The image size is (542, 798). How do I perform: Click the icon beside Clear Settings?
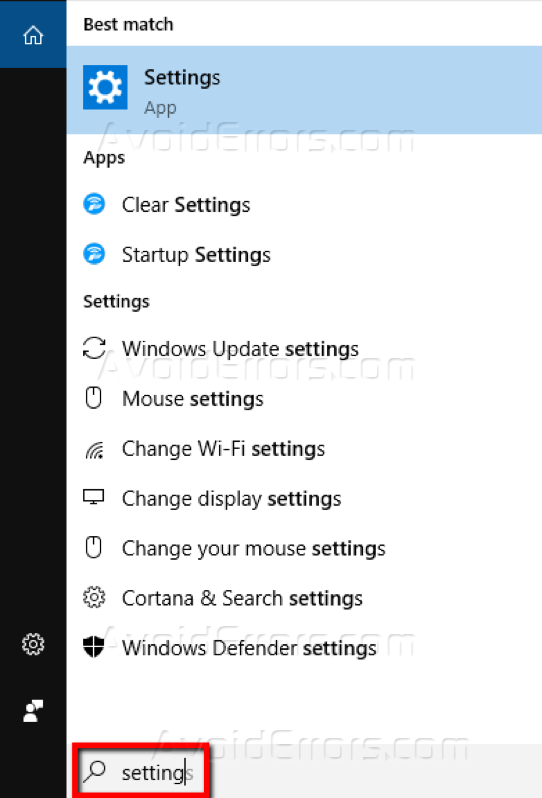(94, 204)
